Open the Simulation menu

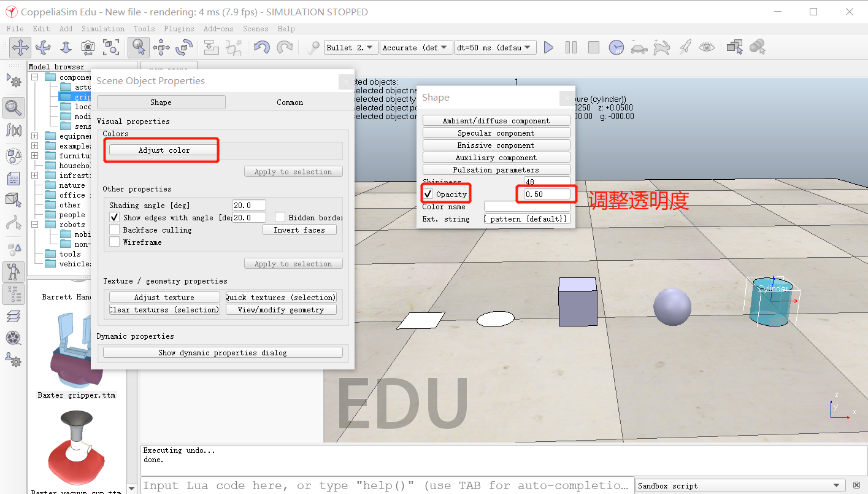pos(102,28)
